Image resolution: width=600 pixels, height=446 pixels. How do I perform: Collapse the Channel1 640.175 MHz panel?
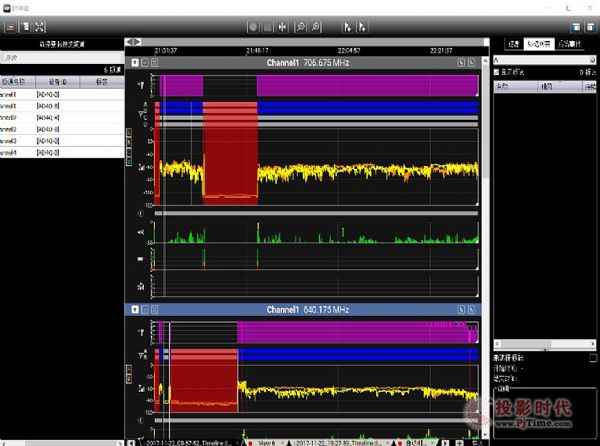[x=135, y=310]
